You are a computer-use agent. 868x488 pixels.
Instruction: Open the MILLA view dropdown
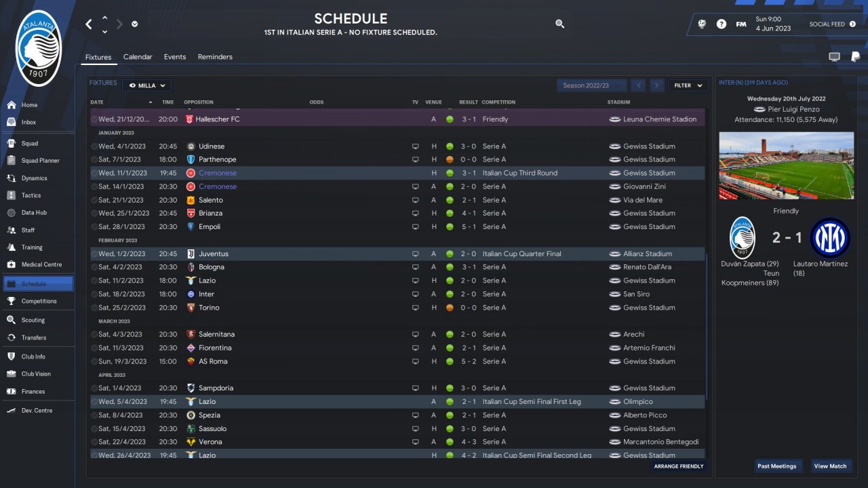(x=146, y=85)
